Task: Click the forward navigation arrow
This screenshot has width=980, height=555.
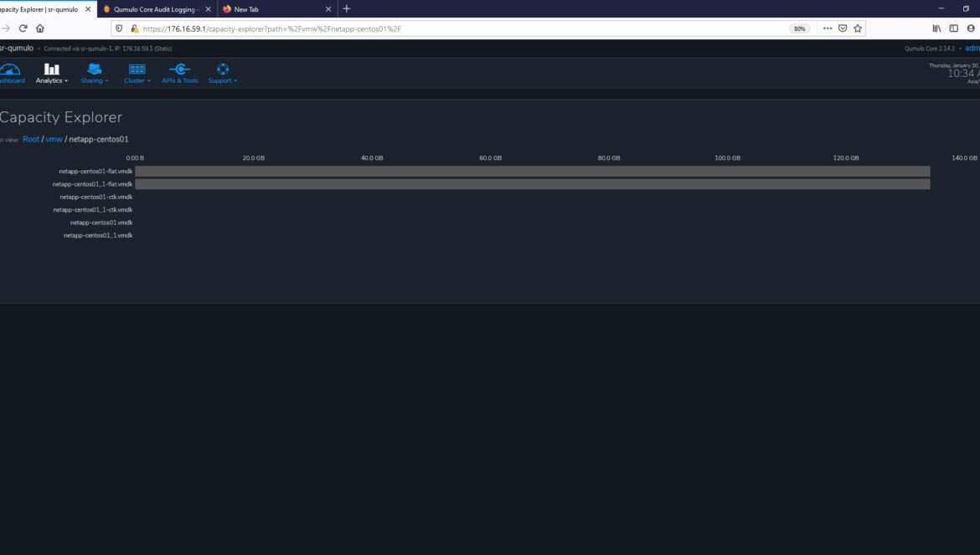Action: coord(6,28)
